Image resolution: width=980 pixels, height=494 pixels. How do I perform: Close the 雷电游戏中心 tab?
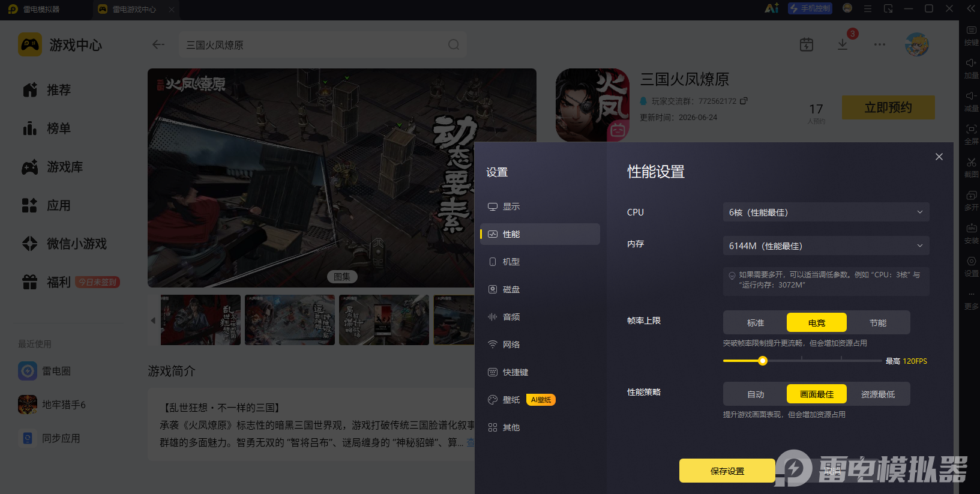(x=172, y=9)
